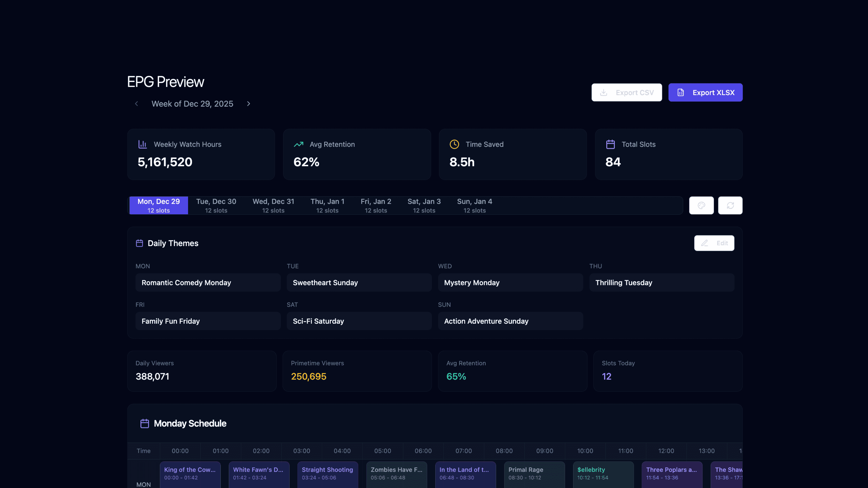Screen dimensions: 868x488
Task: Export the schedule as XLSX
Action: [705, 93]
